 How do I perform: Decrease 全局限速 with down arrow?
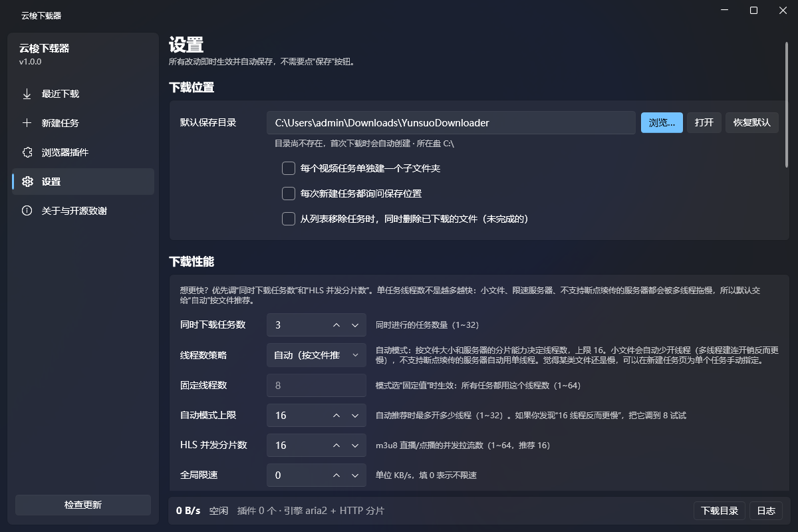pyautogui.click(x=355, y=475)
